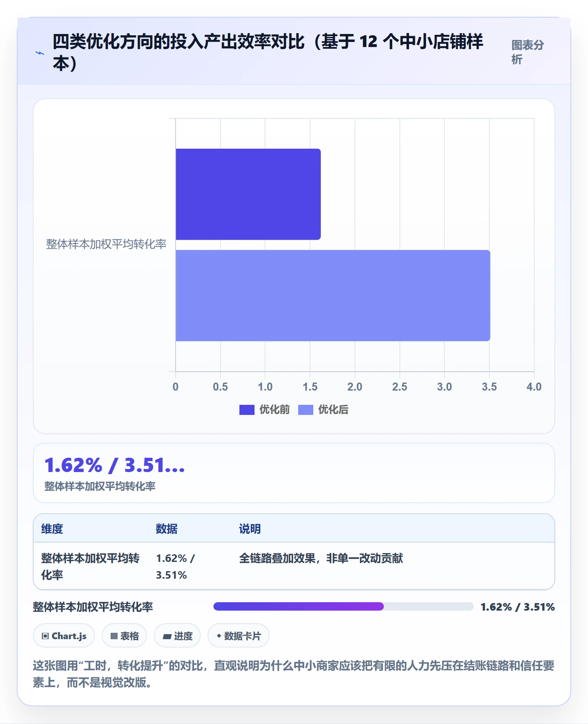
Task: Click the table cell reading 1.62% / 3.51%
Action: pyautogui.click(x=176, y=567)
